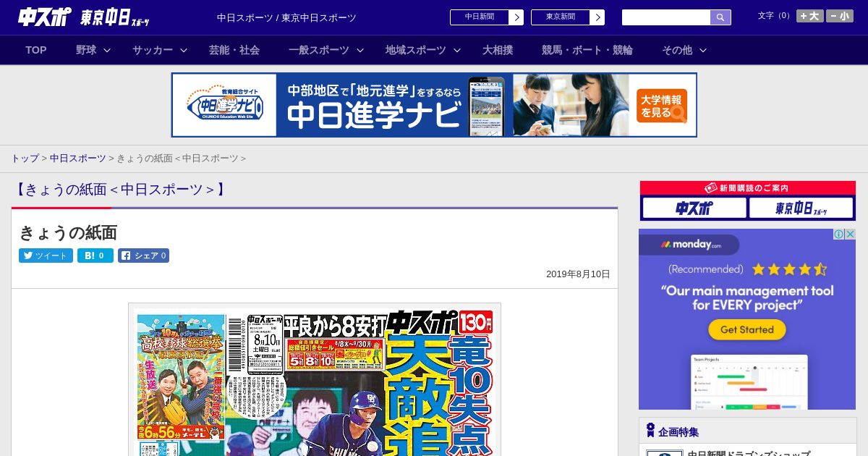Click monday.com logo in ad
The width and height of the screenshot is (868, 456).
689,245
